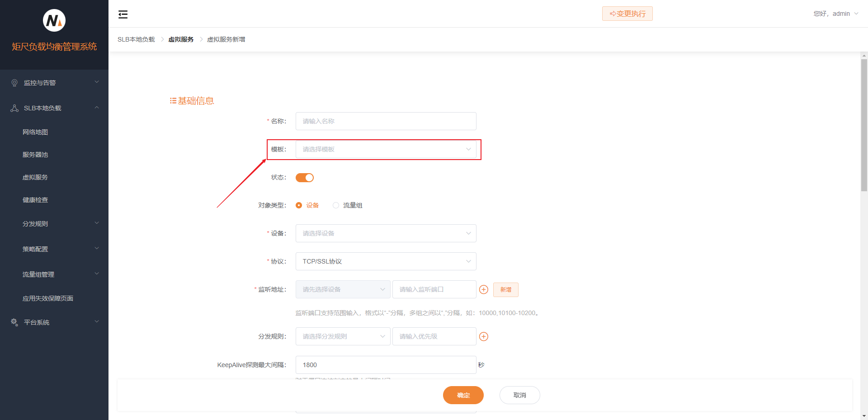868x420 pixels.
Task: Click the sidebar collapse hamburger icon
Action: tap(123, 14)
